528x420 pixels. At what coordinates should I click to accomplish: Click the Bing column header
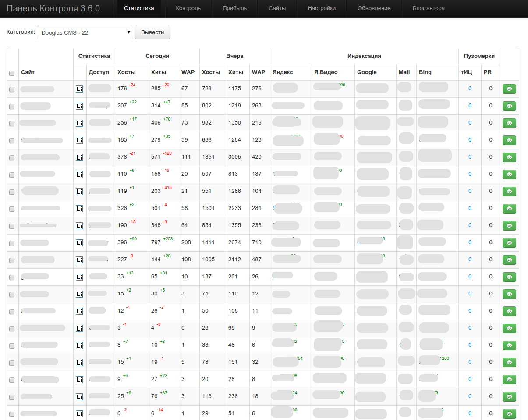pos(425,72)
